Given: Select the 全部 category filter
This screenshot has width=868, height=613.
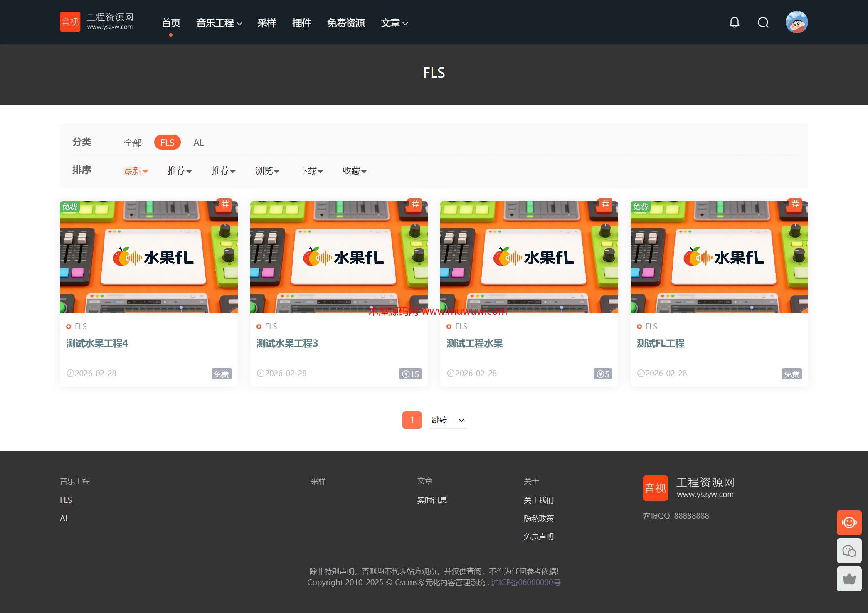Looking at the screenshot, I should (133, 143).
